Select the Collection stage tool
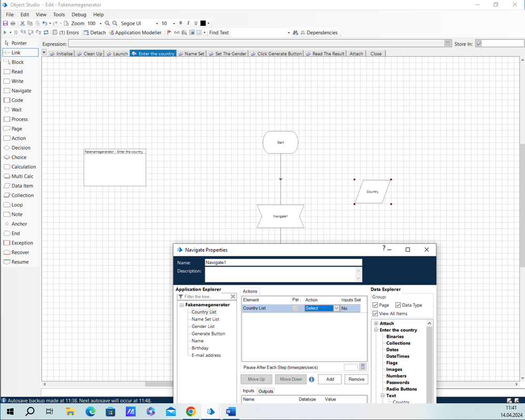The image size is (525, 420). (x=22, y=195)
